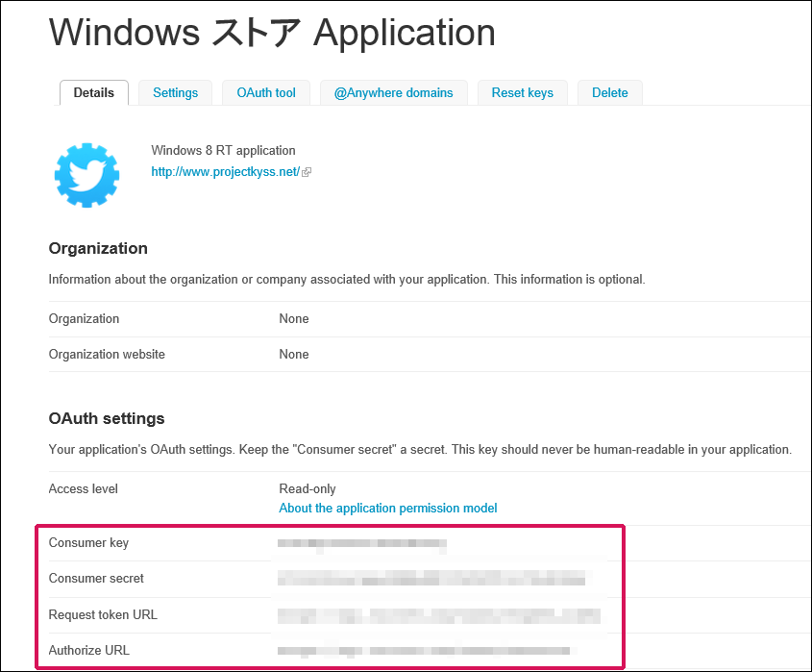Open the http://www.projectkyss.net/ link
Image resolution: width=812 pixels, height=672 pixels.
point(225,171)
